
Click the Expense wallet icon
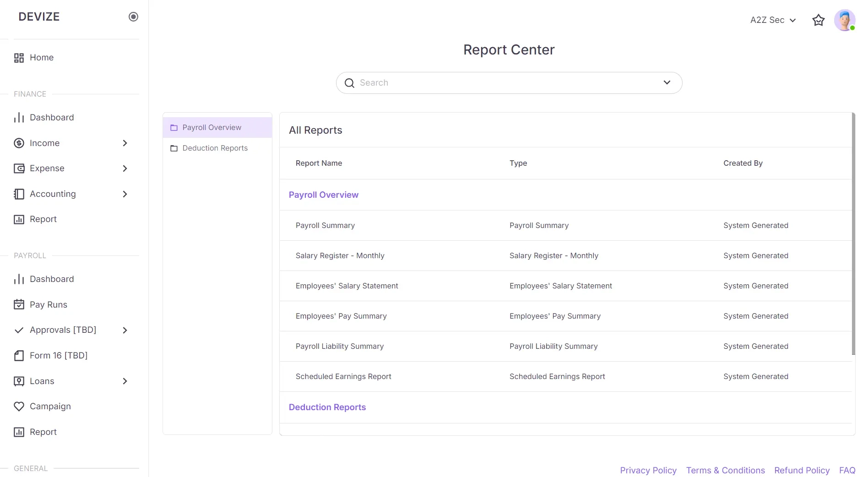point(19,168)
